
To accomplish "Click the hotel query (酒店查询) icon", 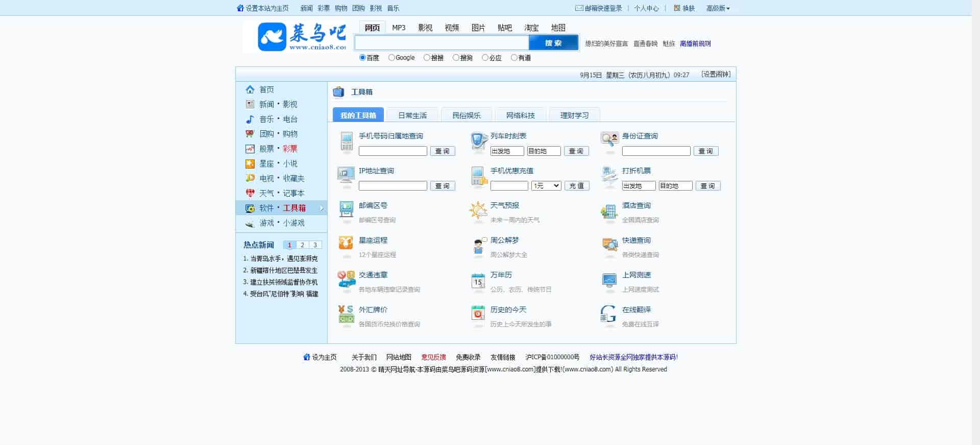I will [609, 211].
